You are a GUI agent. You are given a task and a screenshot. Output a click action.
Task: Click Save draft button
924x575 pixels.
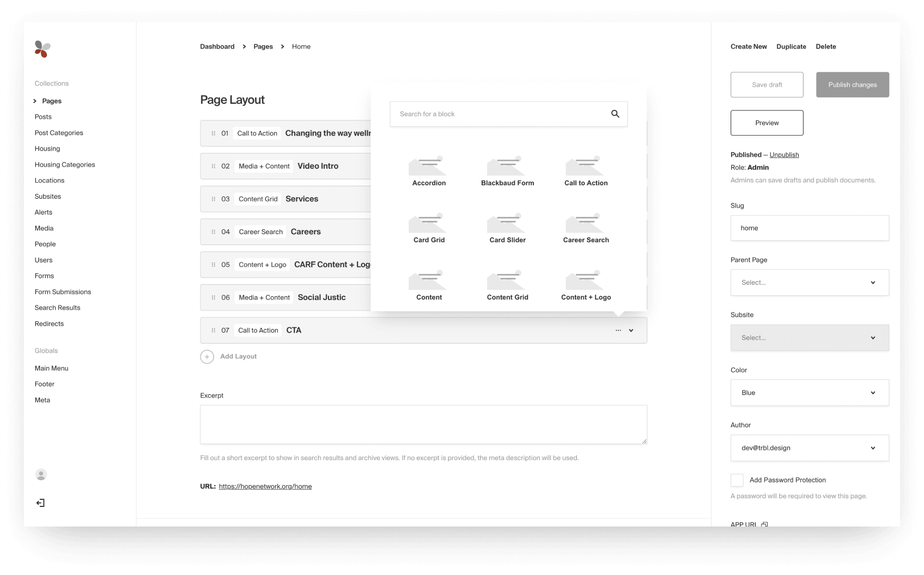coord(767,84)
